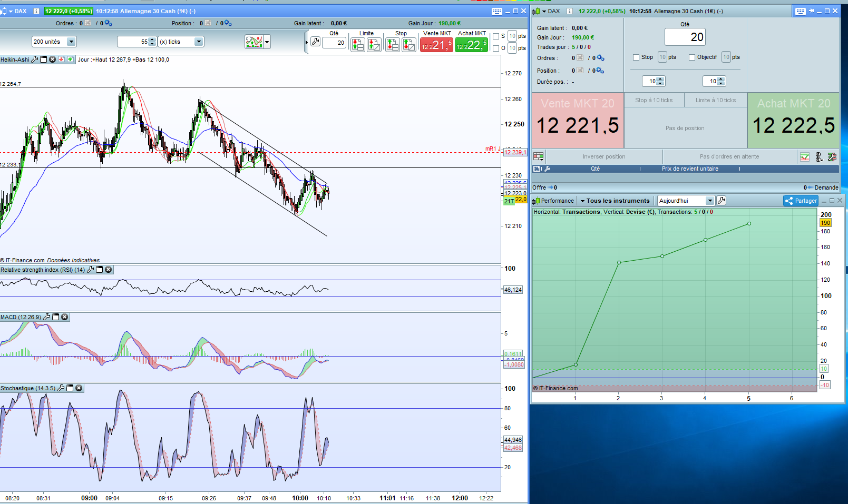The width and height of the screenshot is (848, 504).
Task: Enable the Objectif checkbox
Action: (x=692, y=57)
